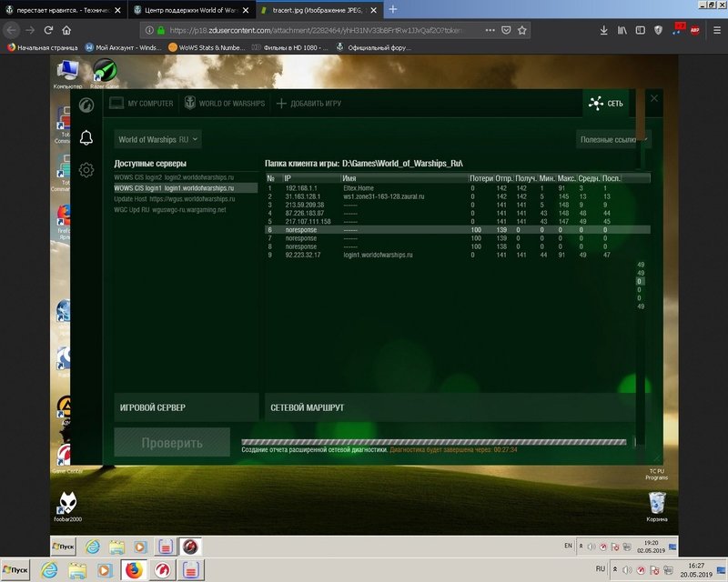Select 'WOWS CIS login1' server entry
The image size is (728, 582).
click(x=186, y=188)
